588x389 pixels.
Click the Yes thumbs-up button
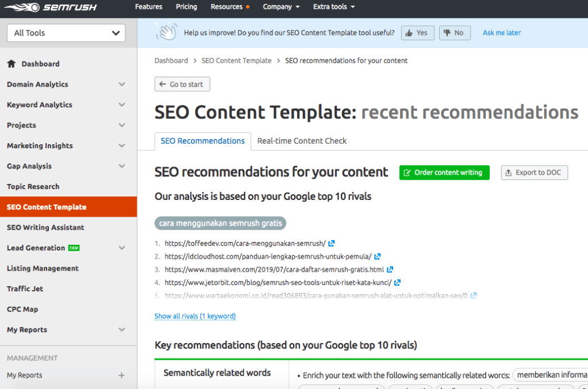tap(417, 33)
